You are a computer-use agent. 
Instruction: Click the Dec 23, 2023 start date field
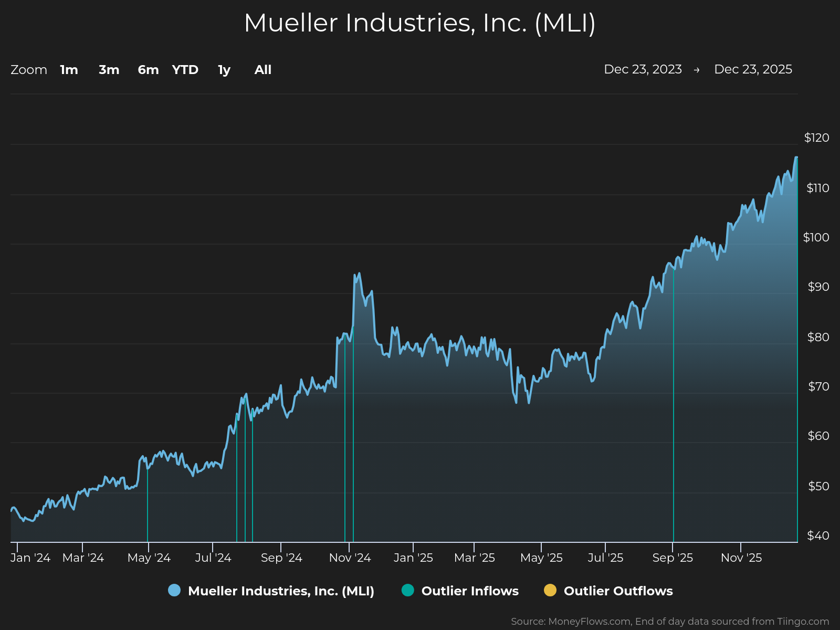point(643,69)
